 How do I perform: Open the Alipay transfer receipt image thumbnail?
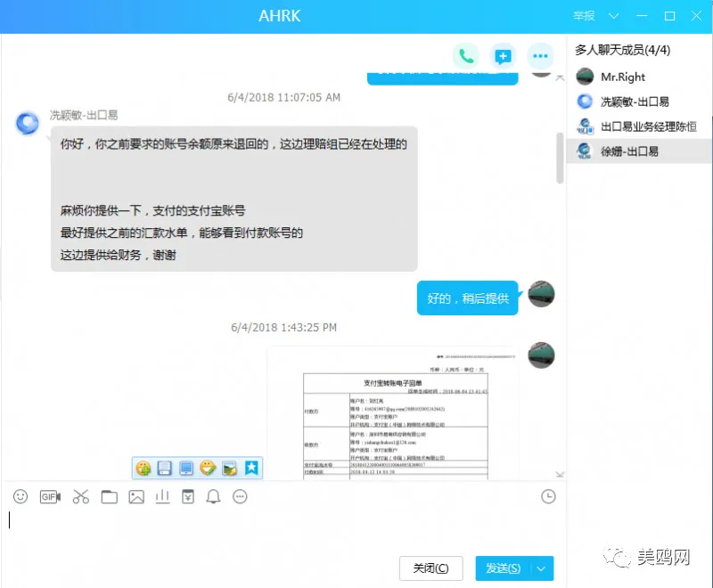393,413
